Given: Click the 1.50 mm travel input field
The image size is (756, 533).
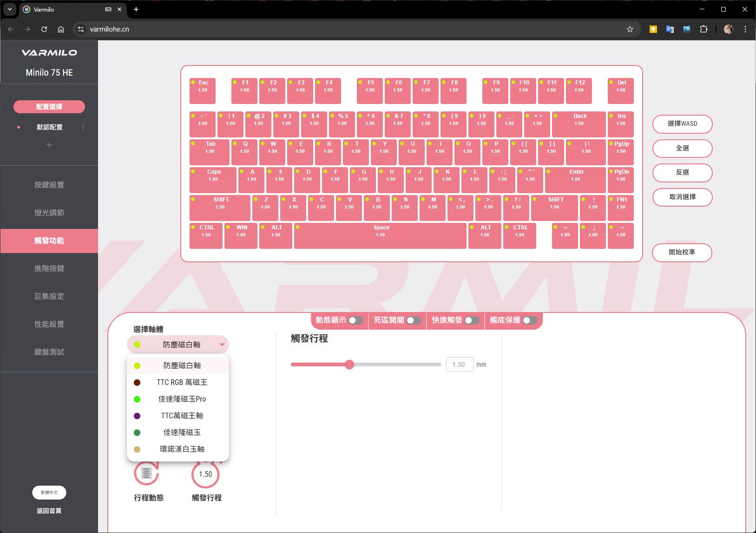Looking at the screenshot, I should (459, 364).
